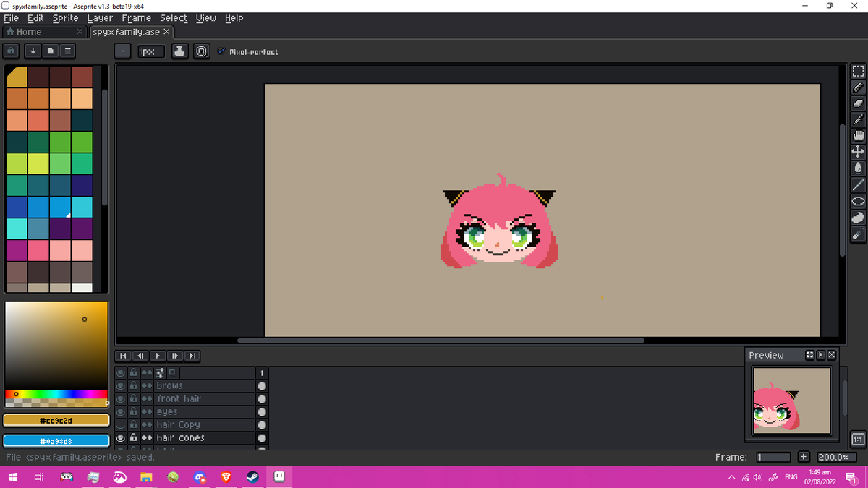The width and height of the screenshot is (868, 488).
Task: Open the Select menu
Action: [x=174, y=18]
